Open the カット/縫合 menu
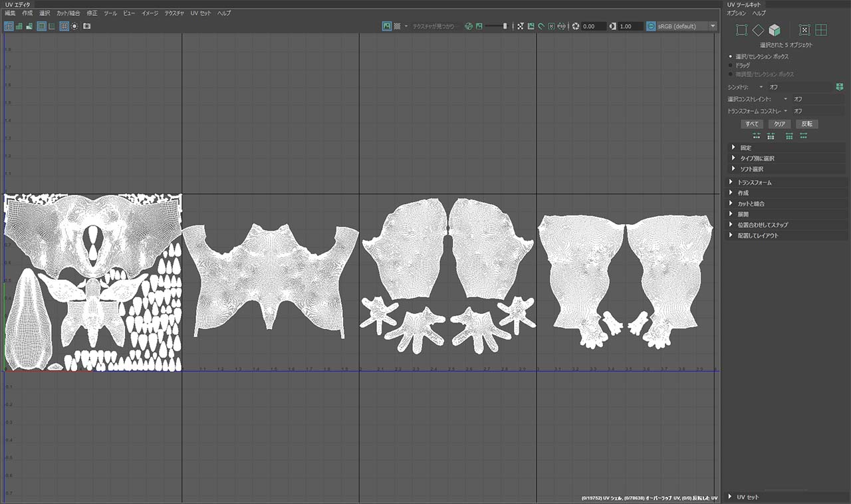This screenshot has width=851, height=504. 68,13
